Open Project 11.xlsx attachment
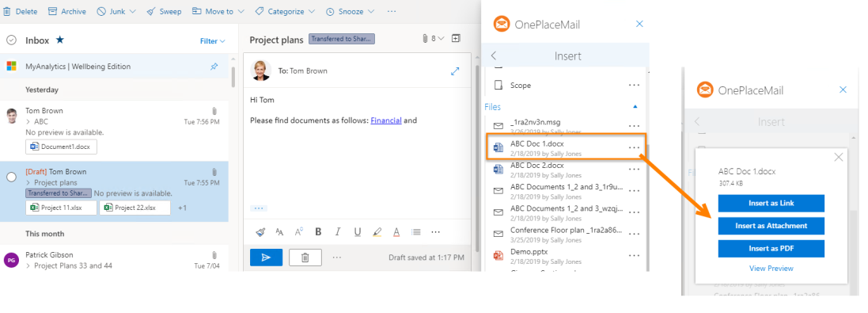 pos(62,208)
